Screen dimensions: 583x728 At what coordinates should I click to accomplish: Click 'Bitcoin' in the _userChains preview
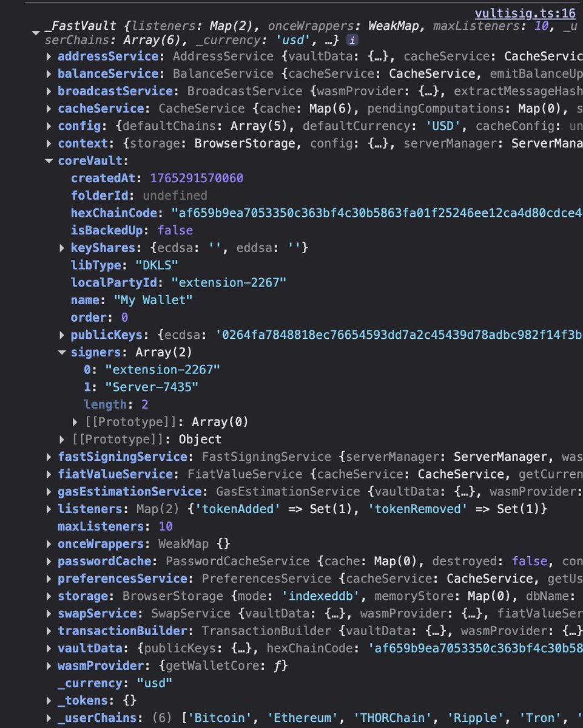pyautogui.click(x=220, y=718)
